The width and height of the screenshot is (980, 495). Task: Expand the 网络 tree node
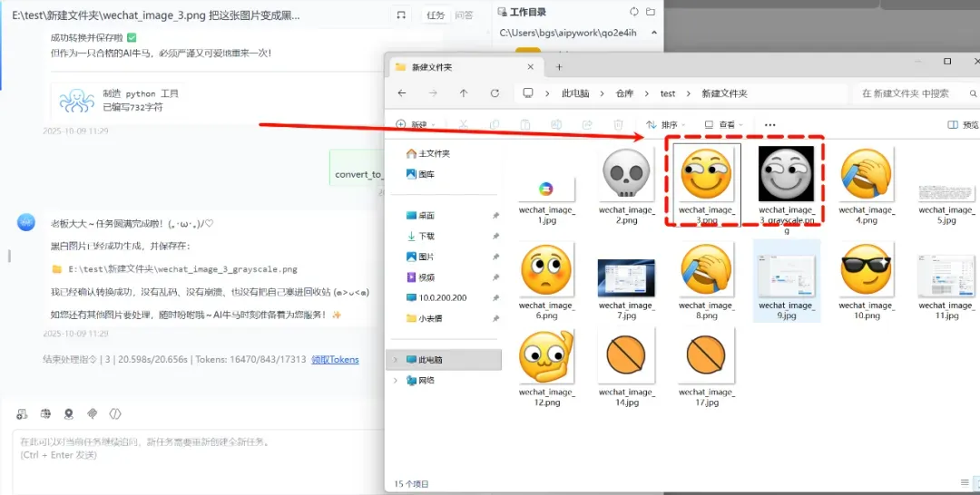tap(395, 380)
